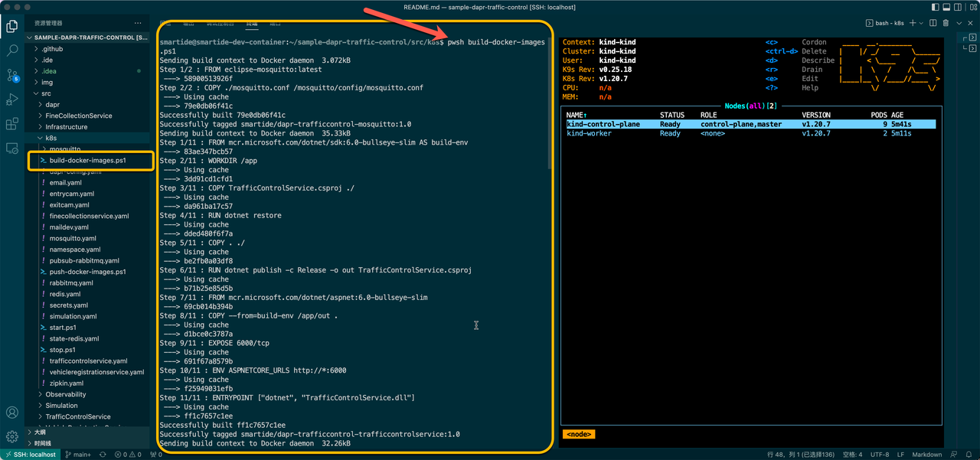This screenshot has height=460, width=980.
Task: Collapse the SAMPLE-DAPR-TRAFFIC-CONTROL root folder
Action: [87, 38]
